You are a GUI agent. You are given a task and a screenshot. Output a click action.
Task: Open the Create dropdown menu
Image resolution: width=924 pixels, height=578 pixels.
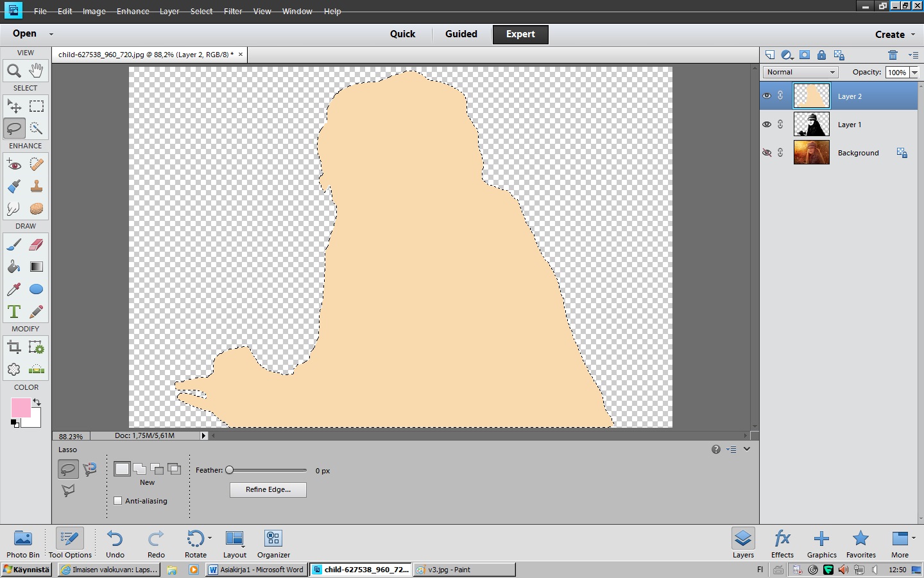pyautogui.click(x=894, y=35)
